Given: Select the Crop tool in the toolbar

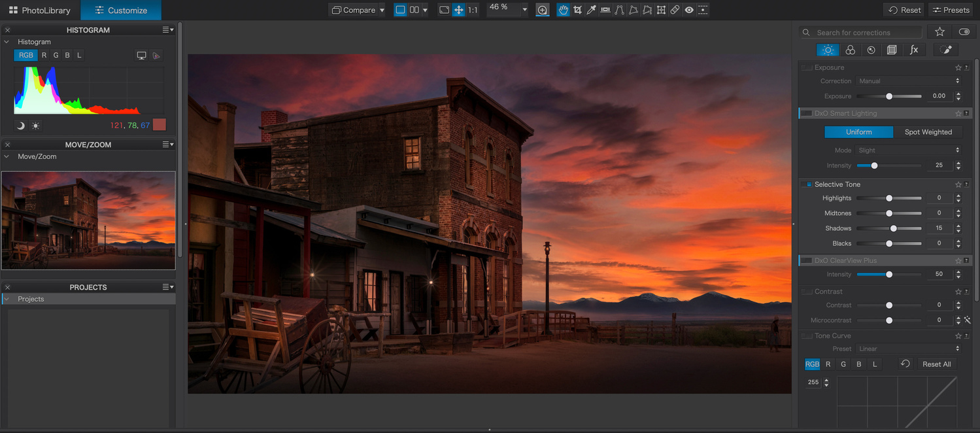Looking at the screenshot, I should click(x=577, y=10).
